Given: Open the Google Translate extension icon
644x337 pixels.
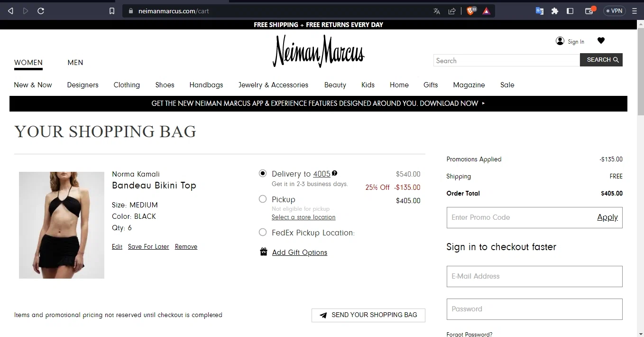Looking at the screenshot, I should pos(540,11).
